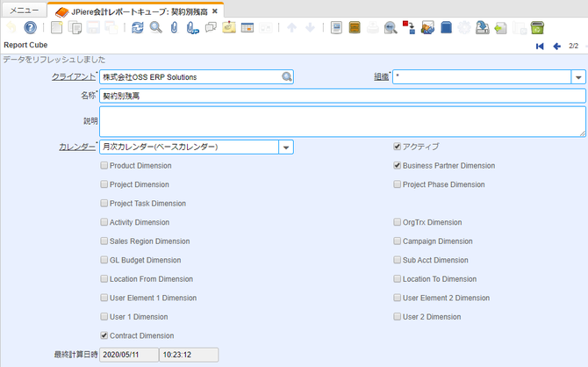Screen dimensions: 588x367
Task: Go to previous record arrow
Action: coord(557,47)
